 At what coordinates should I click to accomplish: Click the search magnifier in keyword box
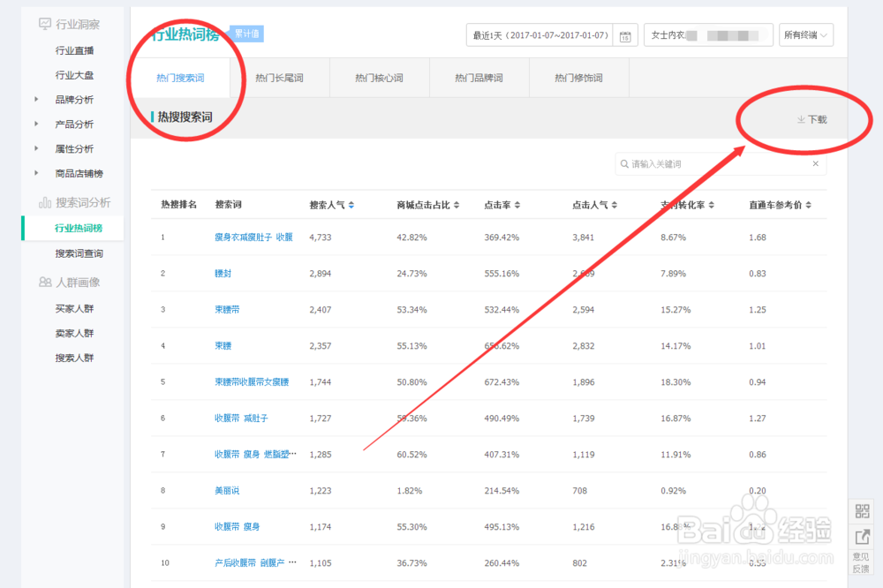pos(624,164)
